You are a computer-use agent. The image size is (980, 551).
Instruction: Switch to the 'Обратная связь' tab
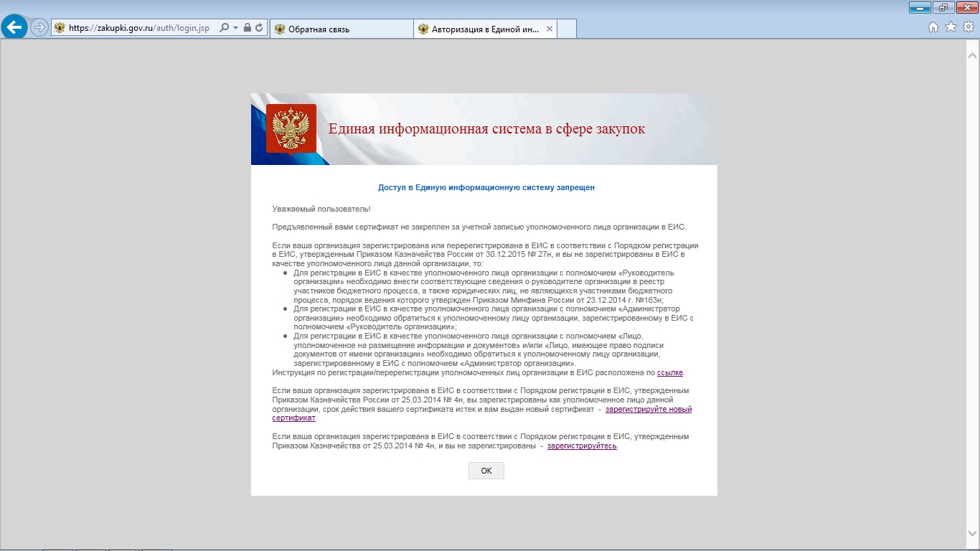coord(341,29)
